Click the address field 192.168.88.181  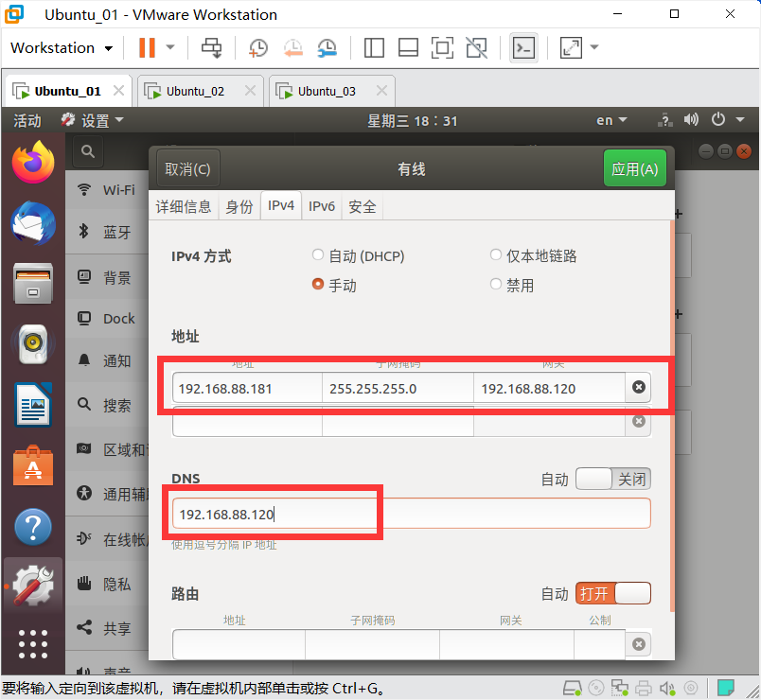coord(247,388)
